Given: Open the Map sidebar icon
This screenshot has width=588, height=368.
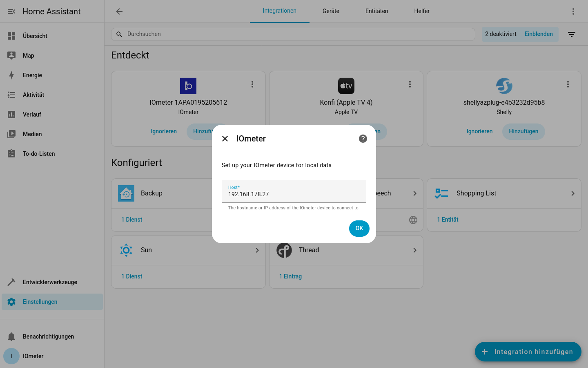Looking at the screenshot, I should pos(11,56).
